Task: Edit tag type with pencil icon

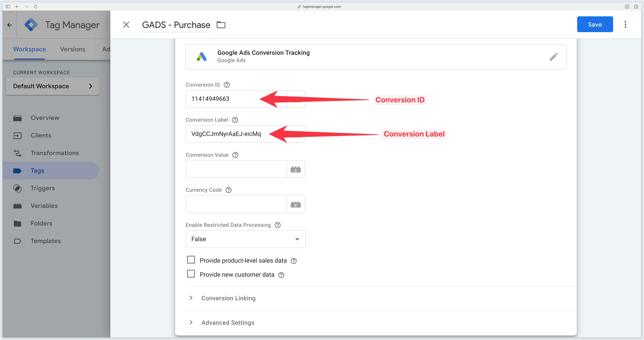Action: (553, 57)
